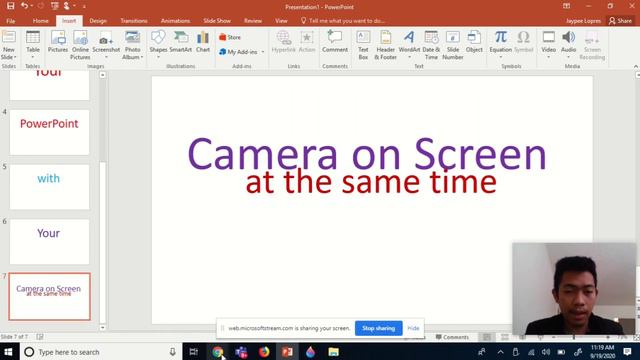Select the Camera on Screen slide 7 thumbnail
The width and height of the screenshot is (640, 360).
49,296
